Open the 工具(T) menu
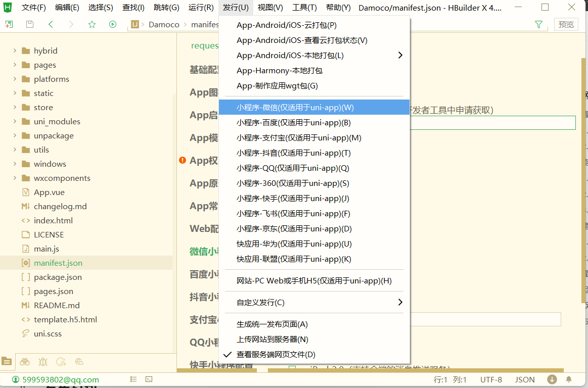The image size is (588, 388). [304, 8]
